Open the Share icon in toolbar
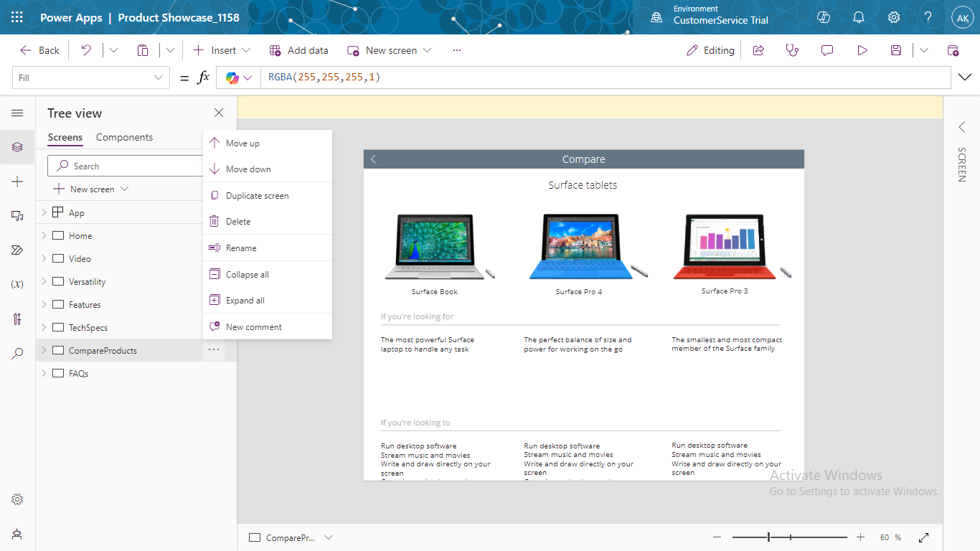 pyautogui.click(x=758, y=50)
